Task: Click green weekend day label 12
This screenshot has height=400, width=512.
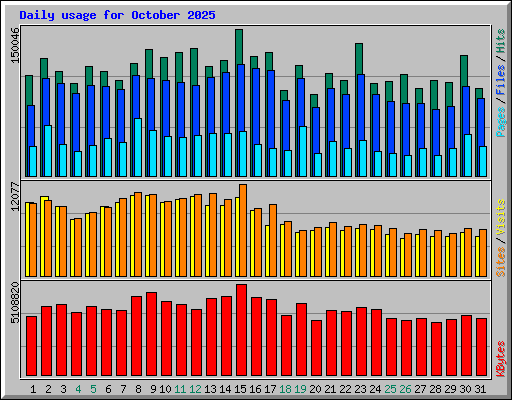Action: click(x=195, y=389)
